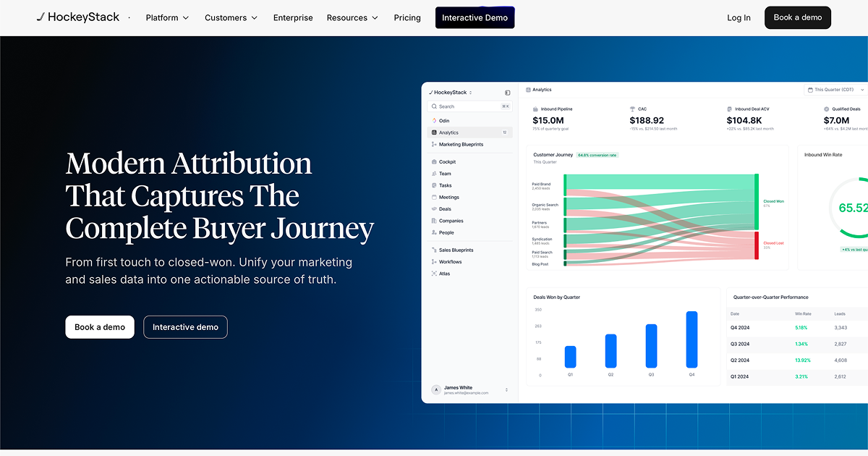Click the Marketing Blueprints sidebar icon

pos(434,145)
